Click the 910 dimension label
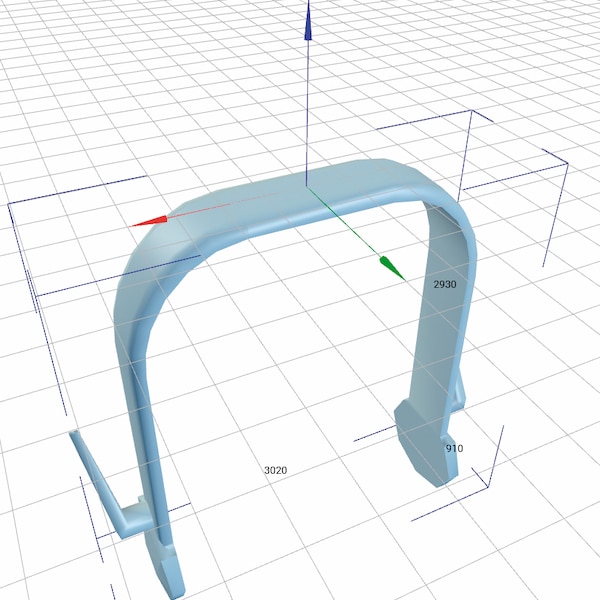The width and height of the screenshot is (600, 600). 454,449
